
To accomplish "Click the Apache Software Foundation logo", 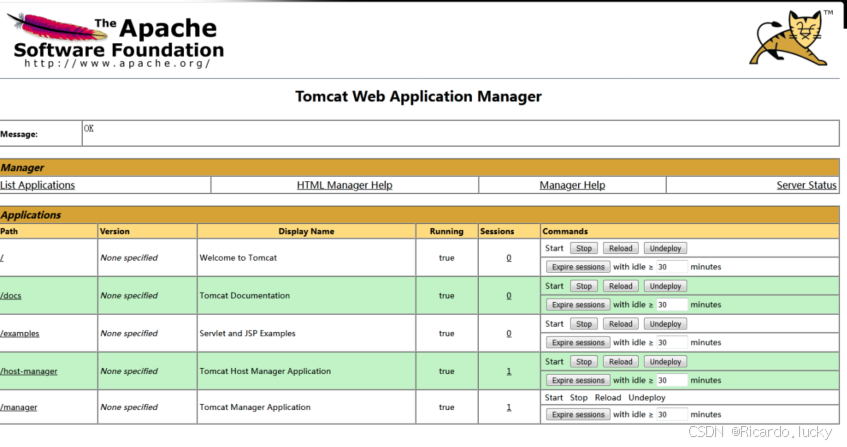I will (116, 41).
